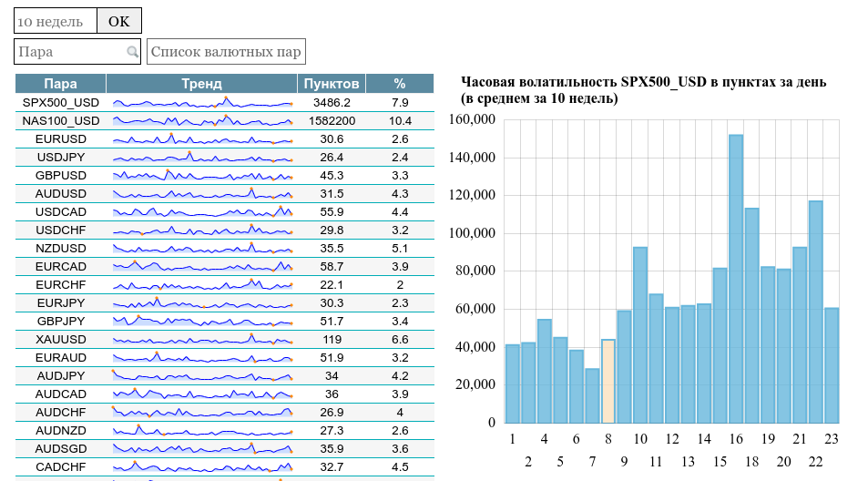Select the GBPUSD pair
The height and width of the screenshot is (481, 868).
tap(61, 176)
